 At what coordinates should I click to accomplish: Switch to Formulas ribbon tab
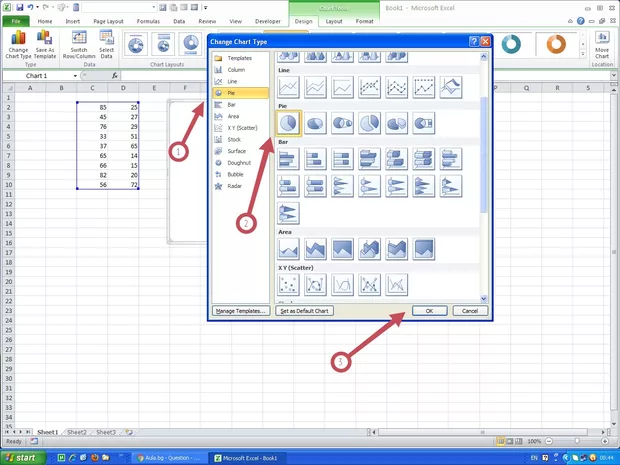148,21
